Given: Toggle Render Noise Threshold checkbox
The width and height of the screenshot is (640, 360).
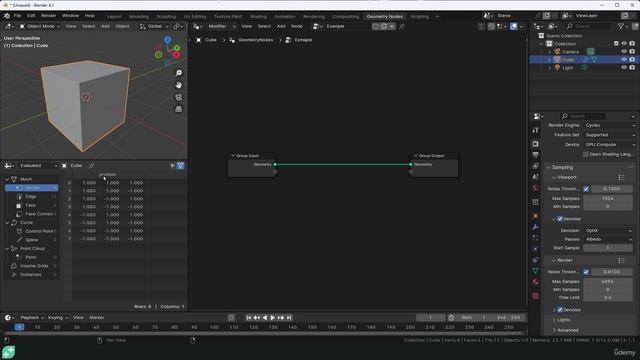Looking at the screenshot, I should click(x=586, y=272).
